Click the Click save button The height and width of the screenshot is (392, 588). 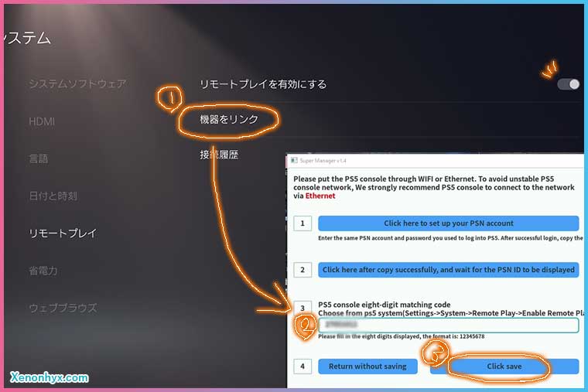point(504,366)
